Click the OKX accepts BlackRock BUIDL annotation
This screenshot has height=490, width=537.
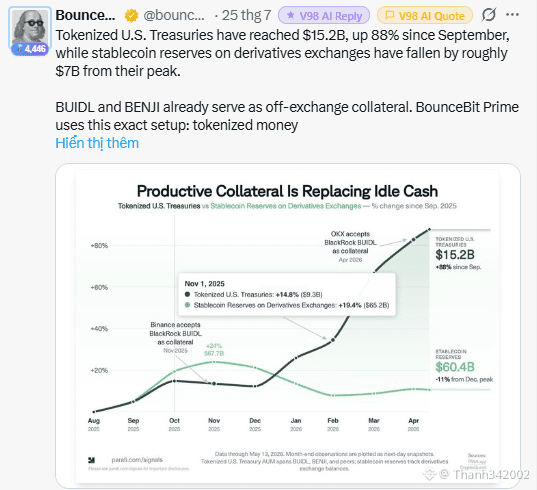point(350,247)
